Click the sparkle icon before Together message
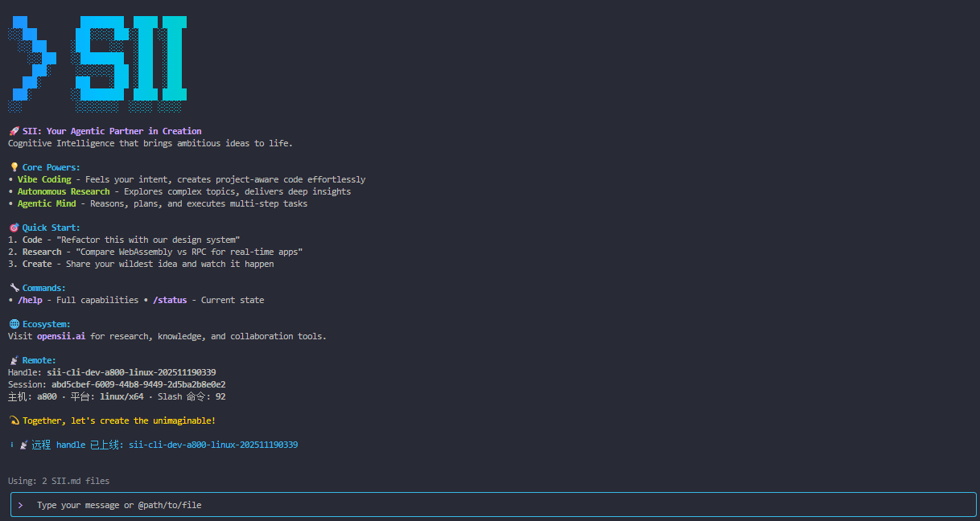Image resolution: width=980 pixels, height=521 pixels. click(14, 420)
